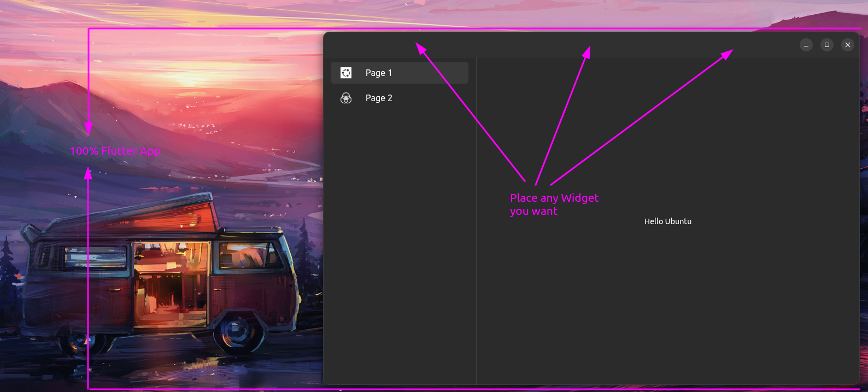Minimize the Flutter app window
Viewport: 868px width, 392px height.
pos(806,45)
